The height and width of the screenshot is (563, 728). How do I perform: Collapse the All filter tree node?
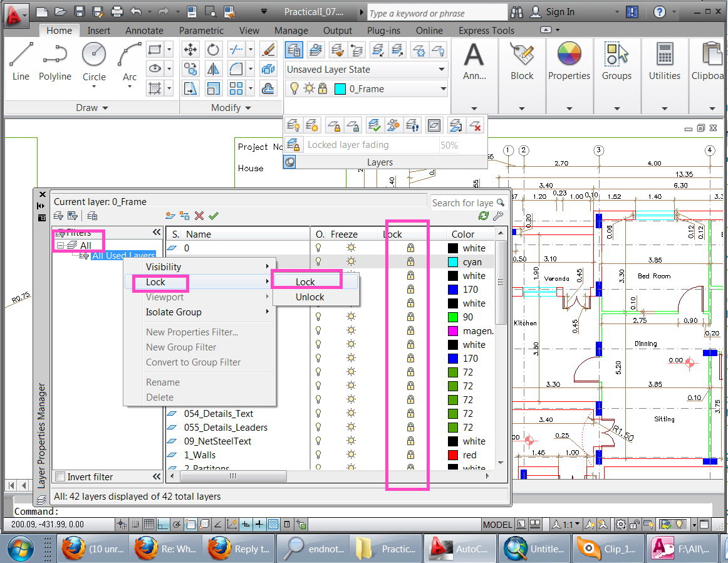pyautogui.click(x=60, y=245)
